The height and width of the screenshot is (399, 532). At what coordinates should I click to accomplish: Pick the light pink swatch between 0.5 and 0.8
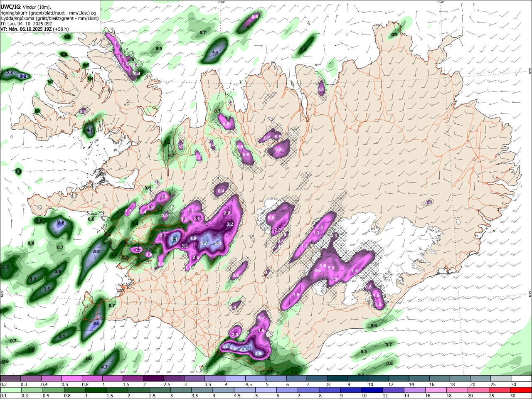coord(71,379)
